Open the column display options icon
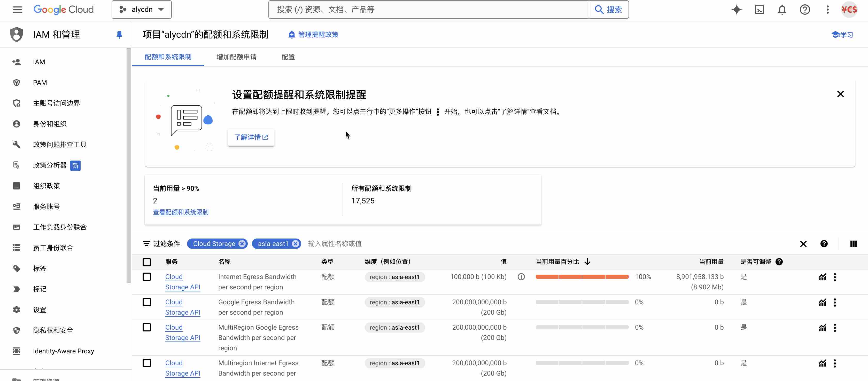The height and width of the screenshot is (381, 868). coord(853,244)
